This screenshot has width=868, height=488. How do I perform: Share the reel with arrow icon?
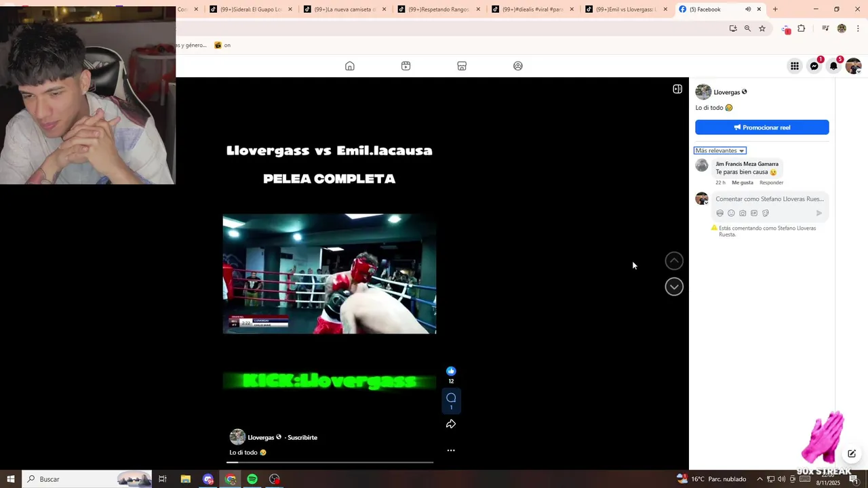[x=451, y=424]
